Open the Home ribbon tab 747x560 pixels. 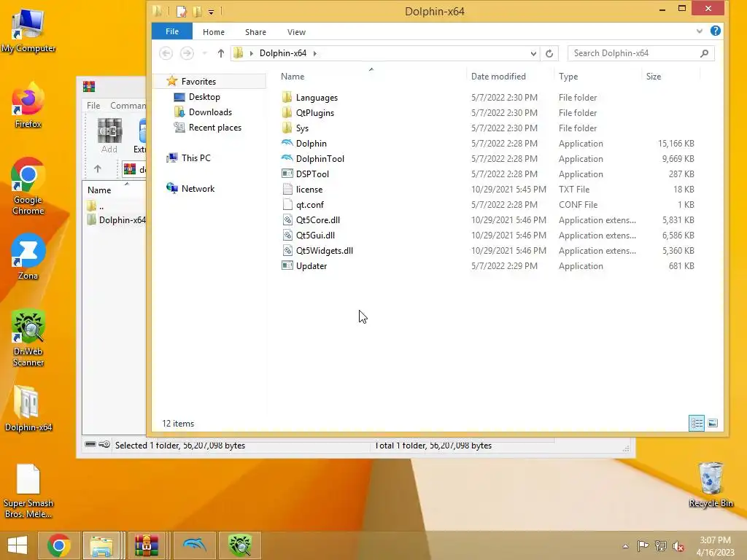(x=214, y=32)
